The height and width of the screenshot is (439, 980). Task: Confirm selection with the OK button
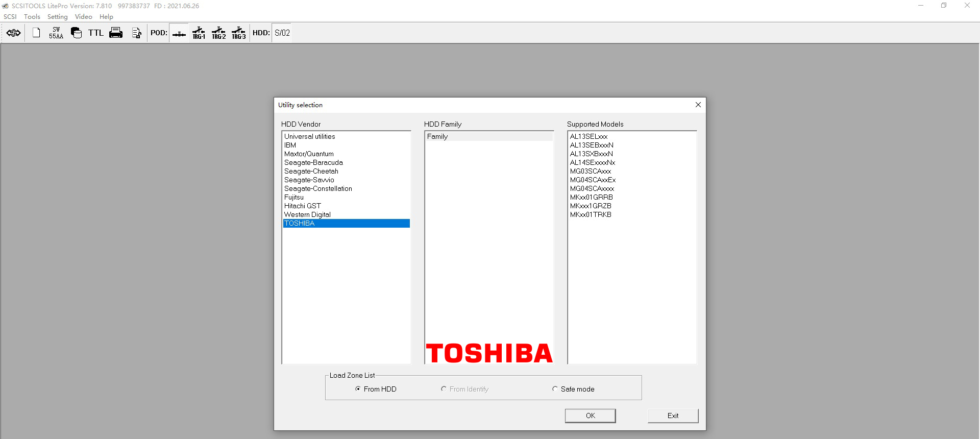(x=591, y=416)
